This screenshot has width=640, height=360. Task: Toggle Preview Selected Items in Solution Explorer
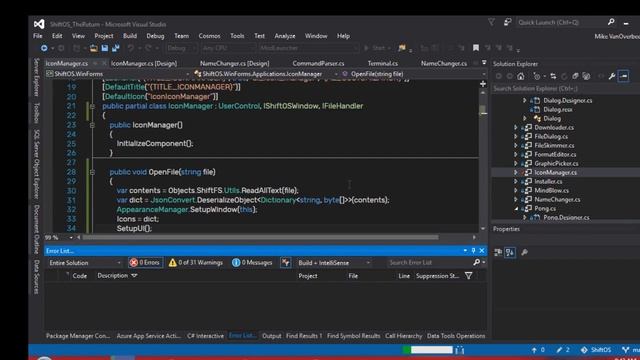tap(623, 76)
